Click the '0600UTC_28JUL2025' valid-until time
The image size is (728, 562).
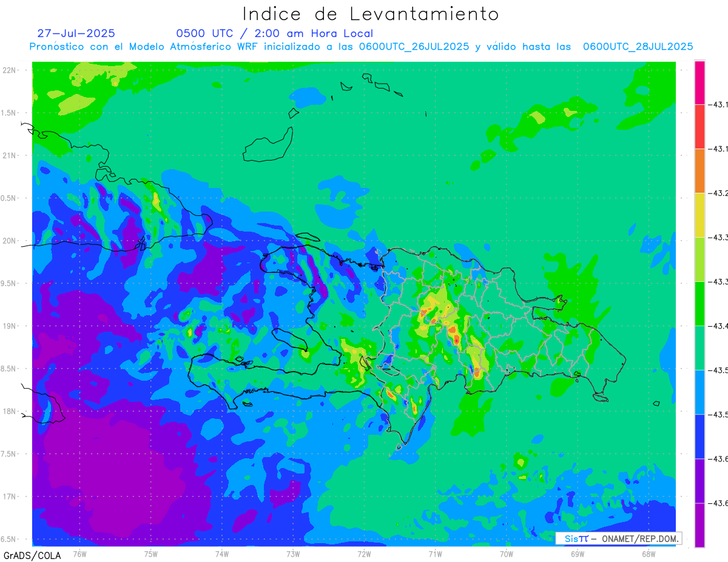[638, 47]
